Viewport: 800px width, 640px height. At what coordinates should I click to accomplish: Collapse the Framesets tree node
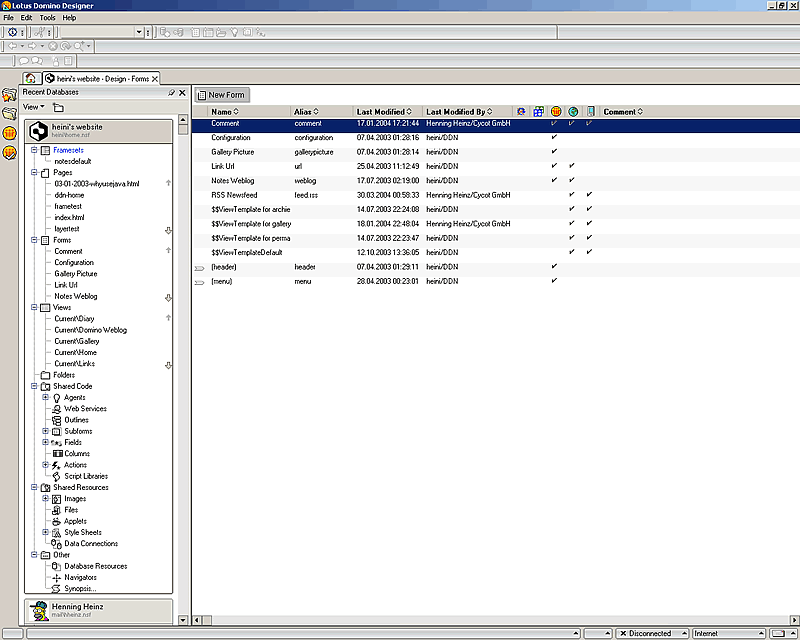(x=34, y=150)
